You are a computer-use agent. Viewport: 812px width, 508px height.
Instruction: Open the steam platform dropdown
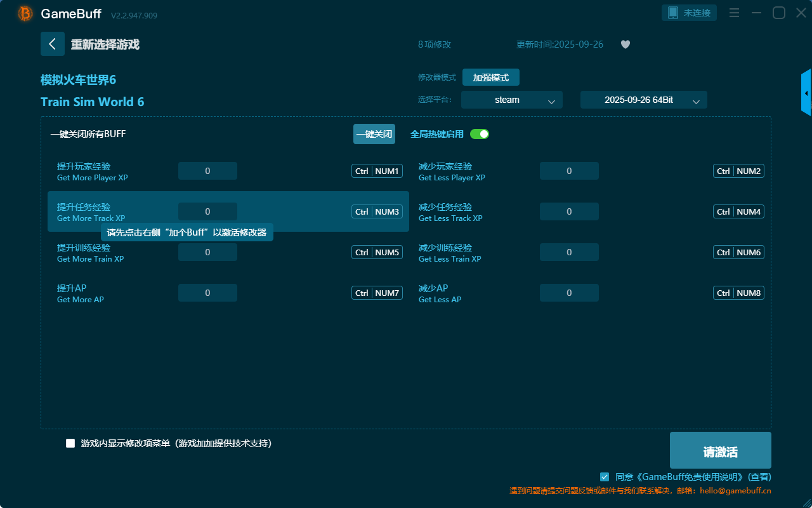coord(511,100)
